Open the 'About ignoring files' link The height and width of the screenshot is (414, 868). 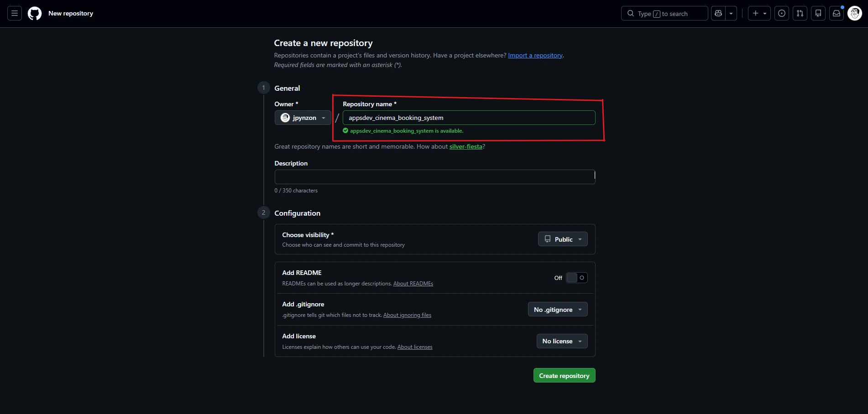pos(407,315)
